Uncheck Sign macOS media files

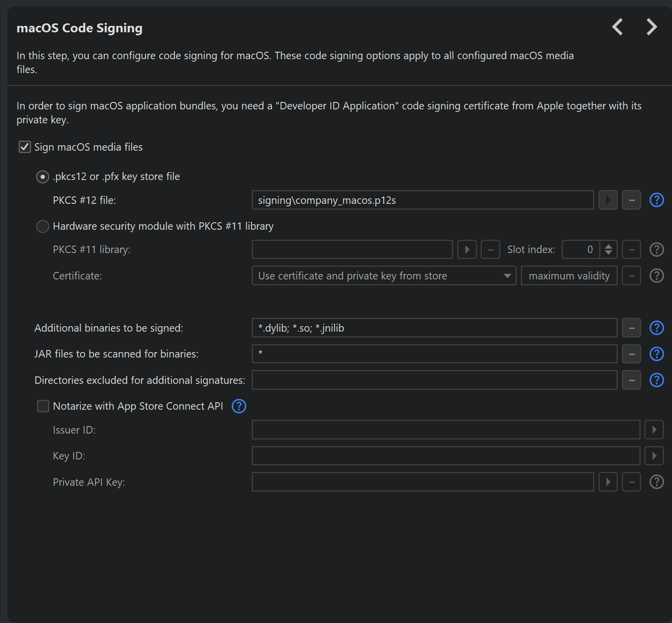(x=25, y=147)
